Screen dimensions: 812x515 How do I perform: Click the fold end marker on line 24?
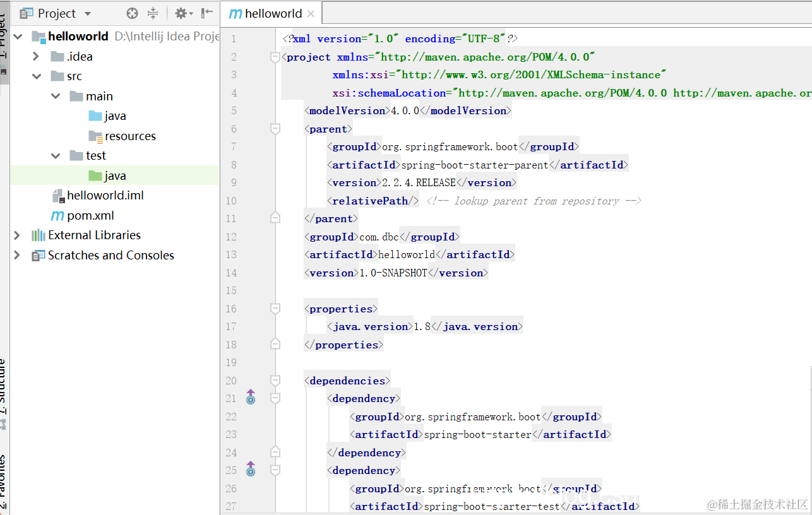(x=275, y=453)
